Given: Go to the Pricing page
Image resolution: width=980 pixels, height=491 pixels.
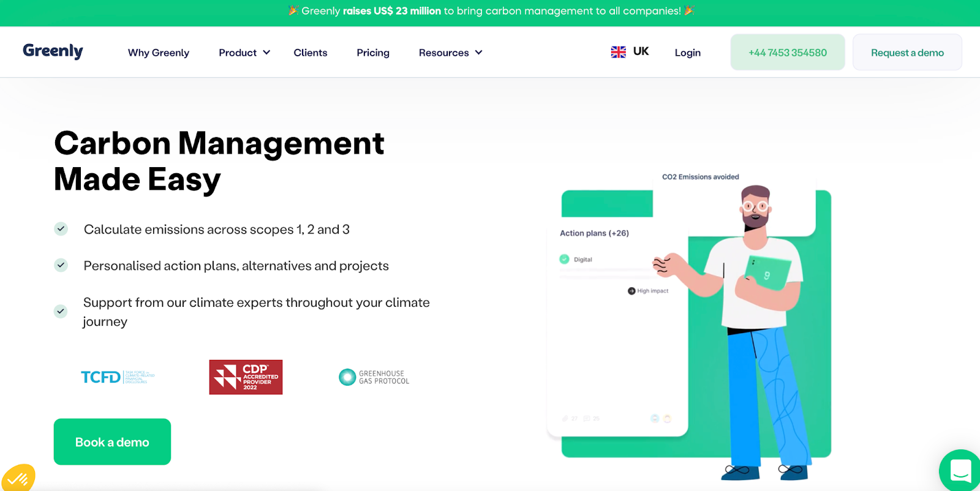Looking at the screenshot, I should click(373, 53).
